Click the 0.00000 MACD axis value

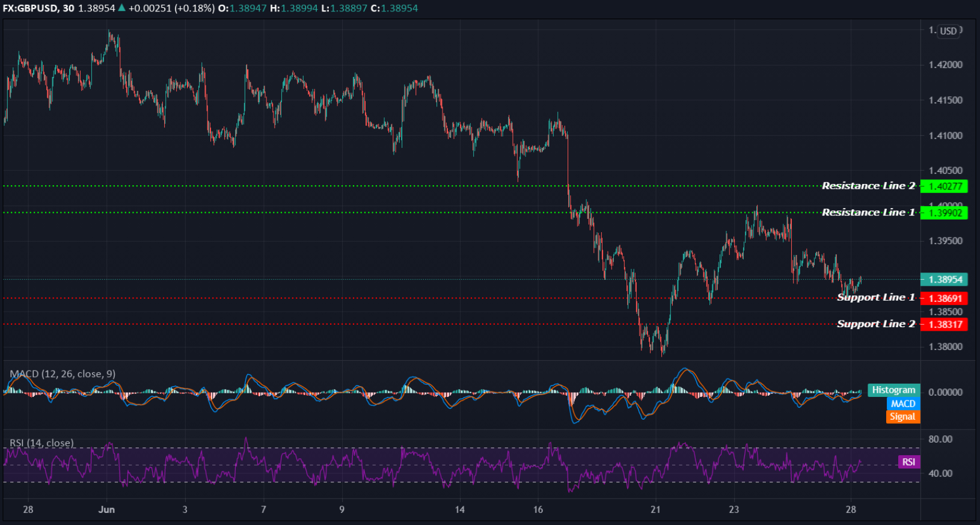[x=945, y=393]
